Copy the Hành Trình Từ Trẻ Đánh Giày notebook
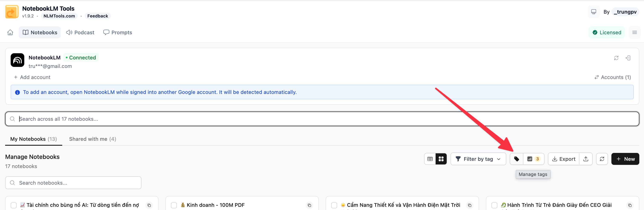This screenshot has width=644, height=210. tap(630, 205)
